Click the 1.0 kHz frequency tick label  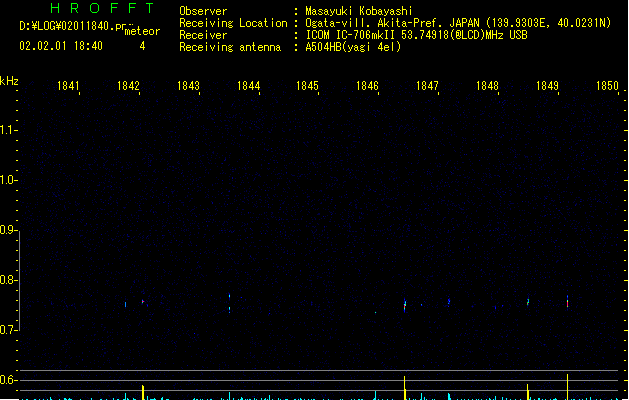pyautogui.click(x=8, y=180)
